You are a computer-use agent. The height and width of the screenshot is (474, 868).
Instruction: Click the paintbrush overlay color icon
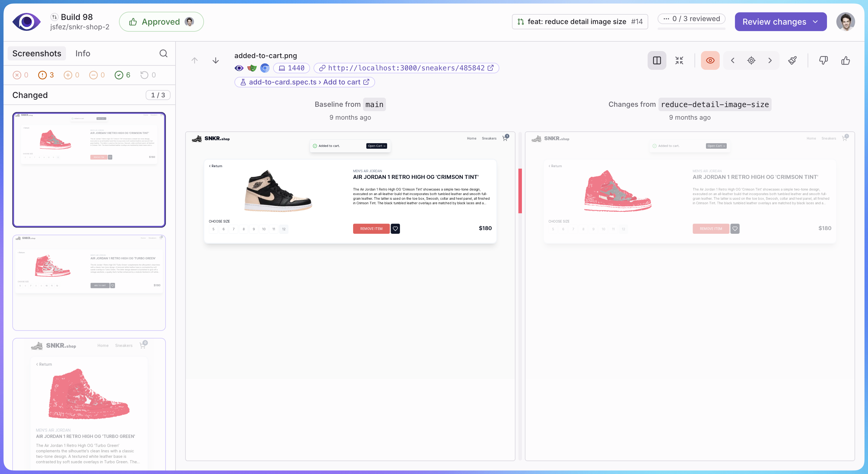pyautogui.click(x=792, y=61)
